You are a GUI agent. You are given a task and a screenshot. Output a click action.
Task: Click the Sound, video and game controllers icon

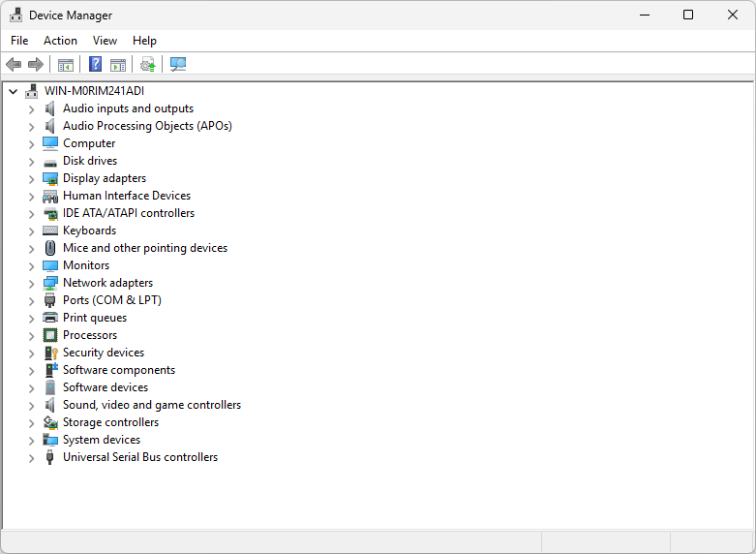pos(50,405)
